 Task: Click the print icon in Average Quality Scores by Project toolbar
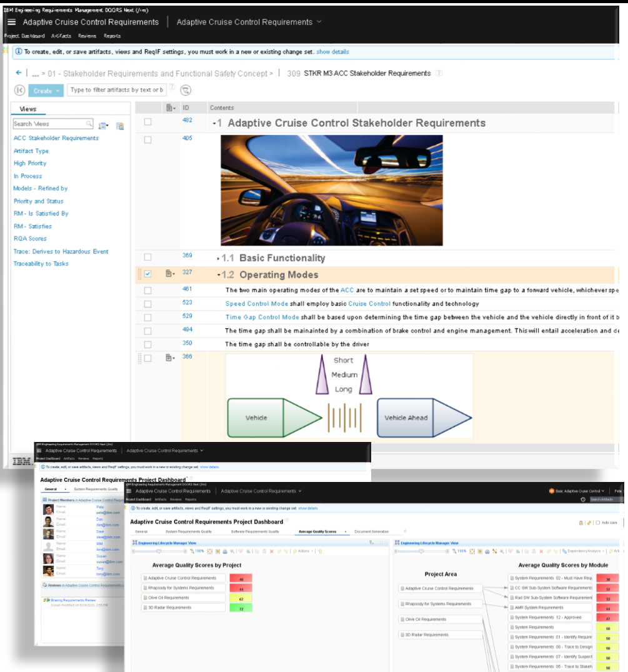225,551
